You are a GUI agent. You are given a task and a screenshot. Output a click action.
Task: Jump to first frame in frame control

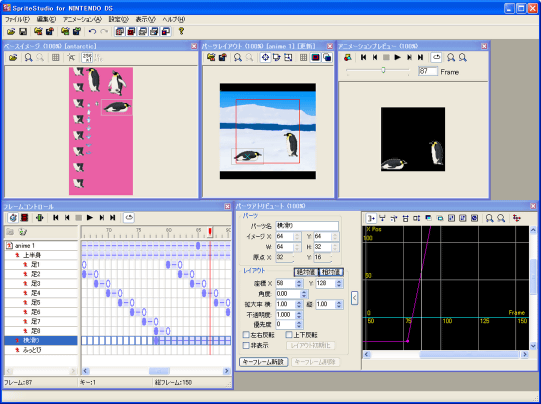pyautogui.click(x=56, y=218)
